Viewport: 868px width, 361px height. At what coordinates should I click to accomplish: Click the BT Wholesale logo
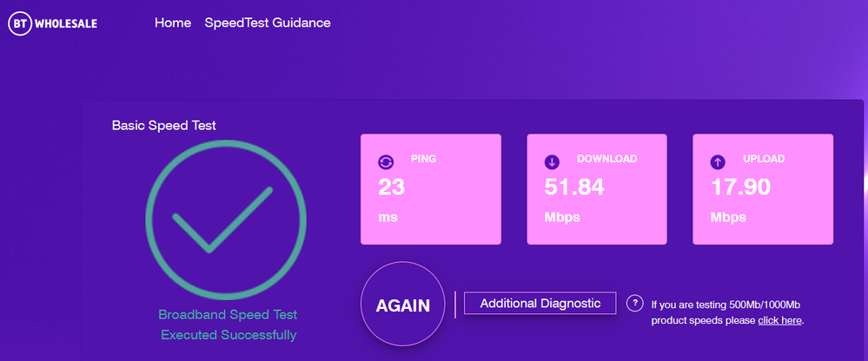52,23
